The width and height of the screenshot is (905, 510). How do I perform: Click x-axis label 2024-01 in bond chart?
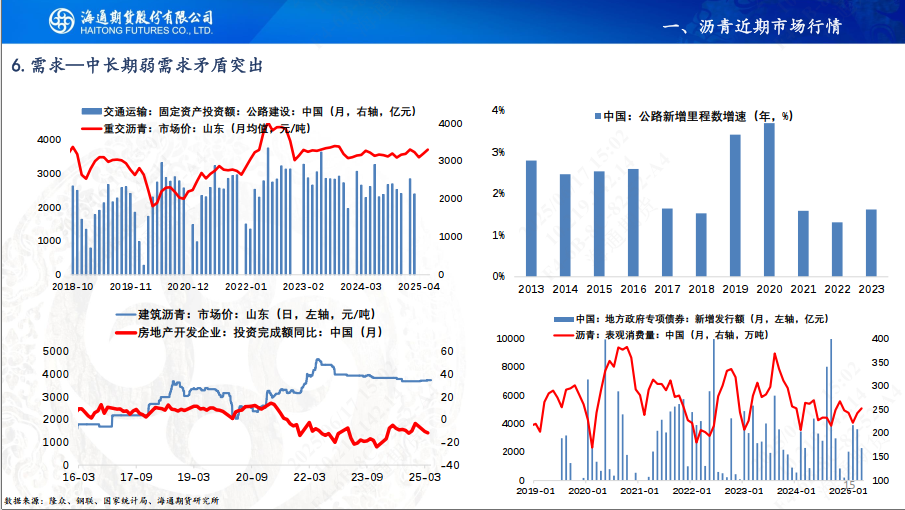[796, 491]
